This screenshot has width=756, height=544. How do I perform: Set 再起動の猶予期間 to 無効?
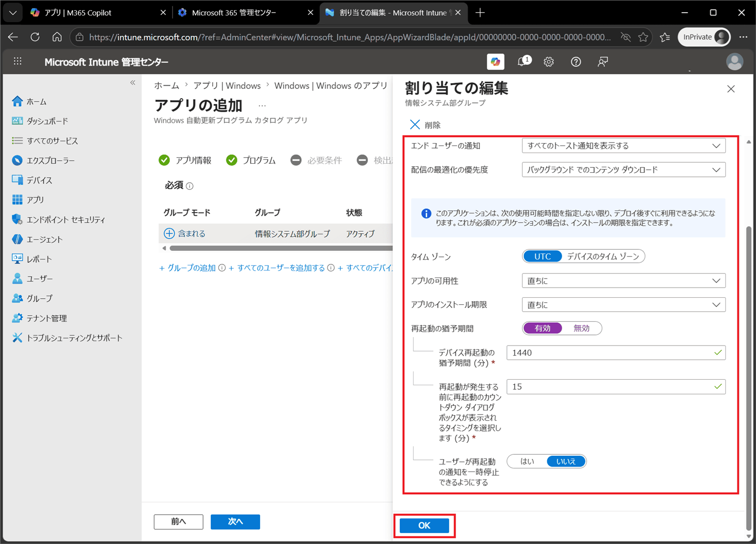[x=581, y=328]
